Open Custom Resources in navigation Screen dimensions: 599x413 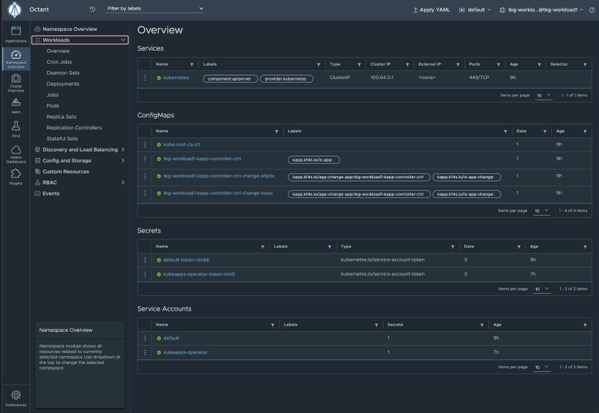coord(66,172)
